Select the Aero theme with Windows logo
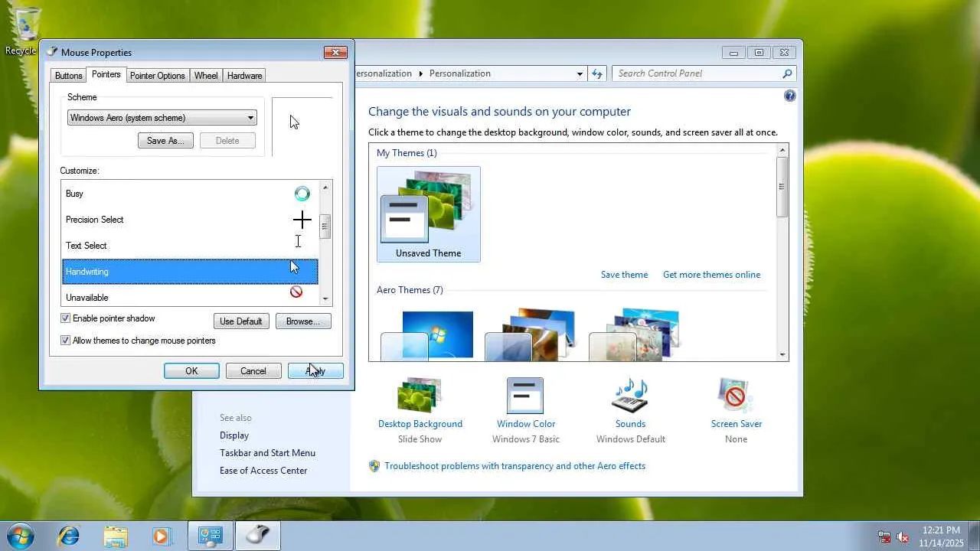The image size is (980, 551). [427, 335]
